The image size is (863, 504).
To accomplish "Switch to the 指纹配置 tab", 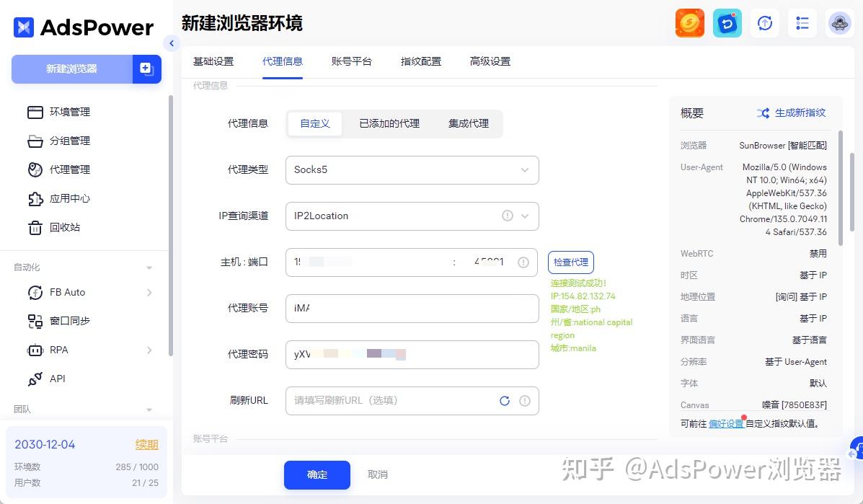I will pos(420,61).
